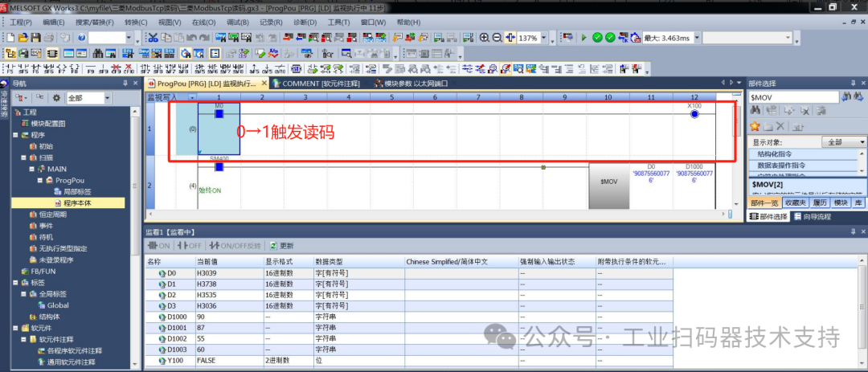This screenshot has height=372, width=868.
Task: Click the H3039 value of D0
Action: pyautogui.click(x=229, y=273)
